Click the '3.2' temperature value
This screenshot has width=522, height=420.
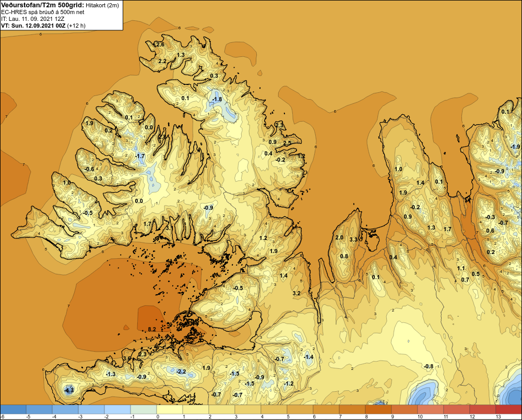tap(296, 293)
